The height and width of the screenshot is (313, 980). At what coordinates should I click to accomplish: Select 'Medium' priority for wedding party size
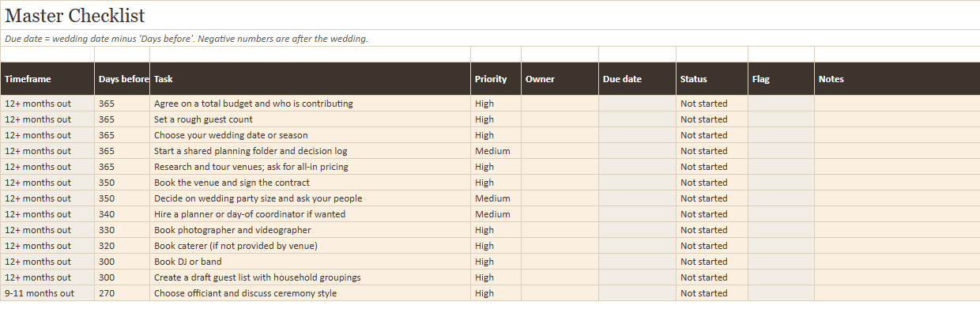click(496, 198)
